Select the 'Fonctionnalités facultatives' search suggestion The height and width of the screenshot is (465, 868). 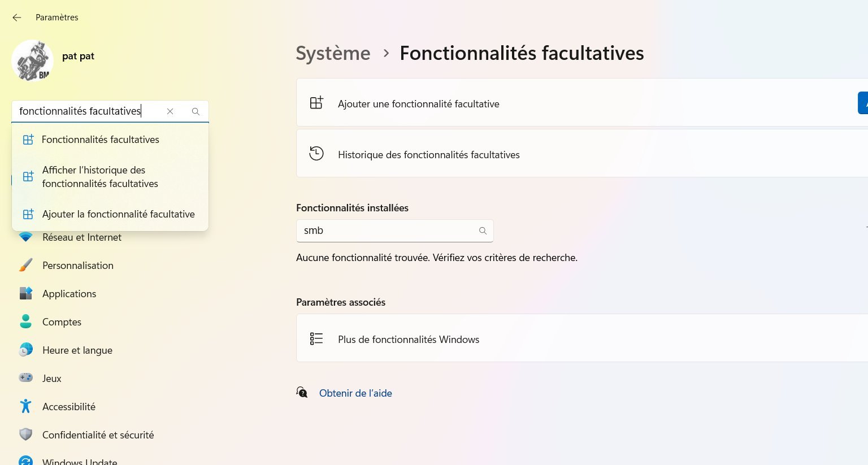pyautogui.click(x=101, y=140)
